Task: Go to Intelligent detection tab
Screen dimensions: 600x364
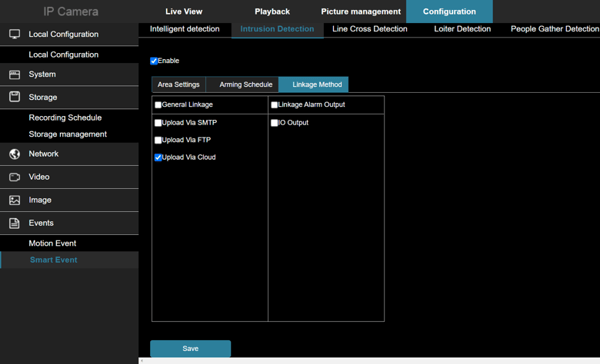Action: click(x=184, y=29)
